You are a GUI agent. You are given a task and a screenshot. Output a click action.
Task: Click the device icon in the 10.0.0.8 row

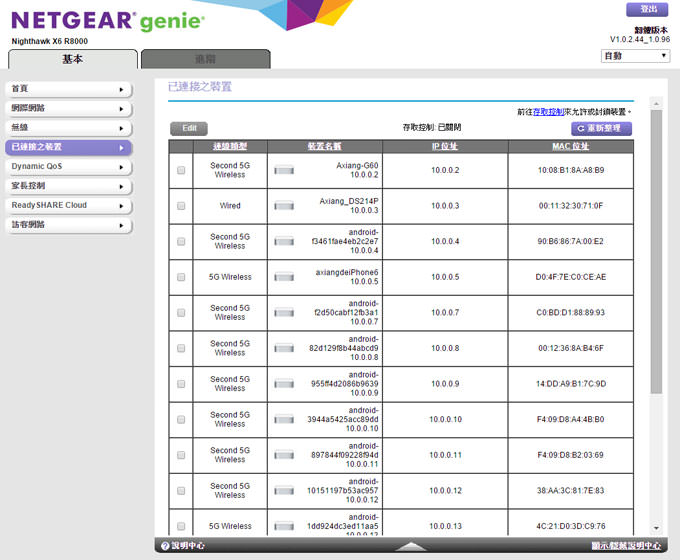click(x=284, y=348)
